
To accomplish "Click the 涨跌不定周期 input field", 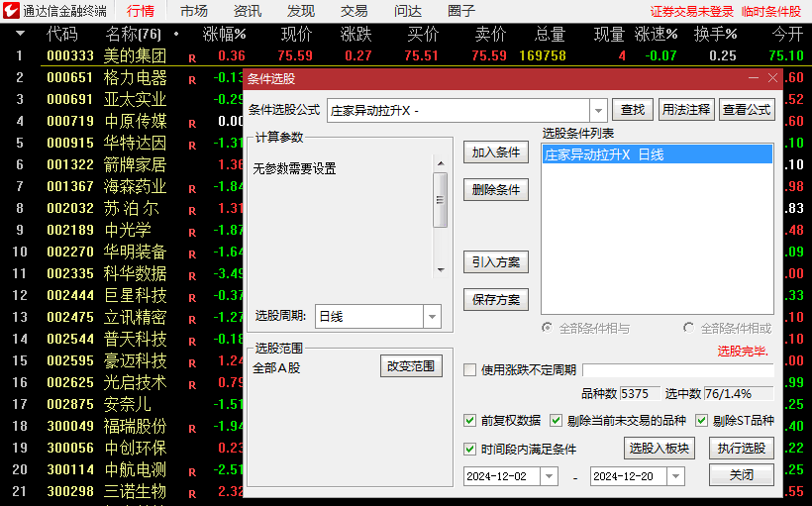I will [x=678, y=369].
